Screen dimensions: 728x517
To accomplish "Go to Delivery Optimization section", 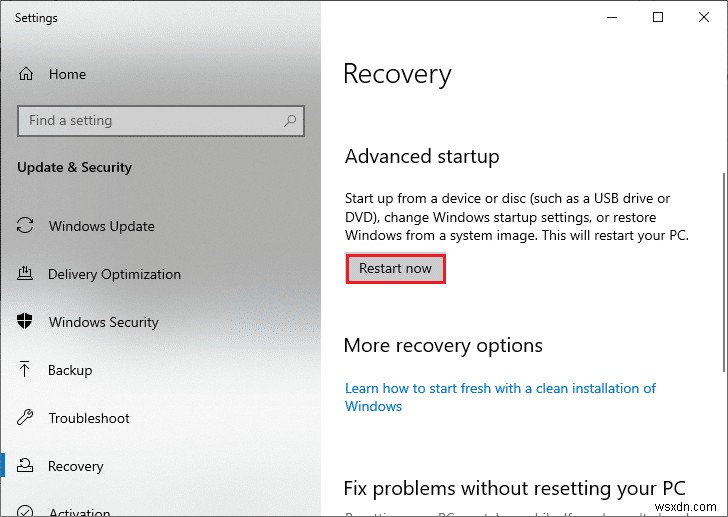I will 114,274.
